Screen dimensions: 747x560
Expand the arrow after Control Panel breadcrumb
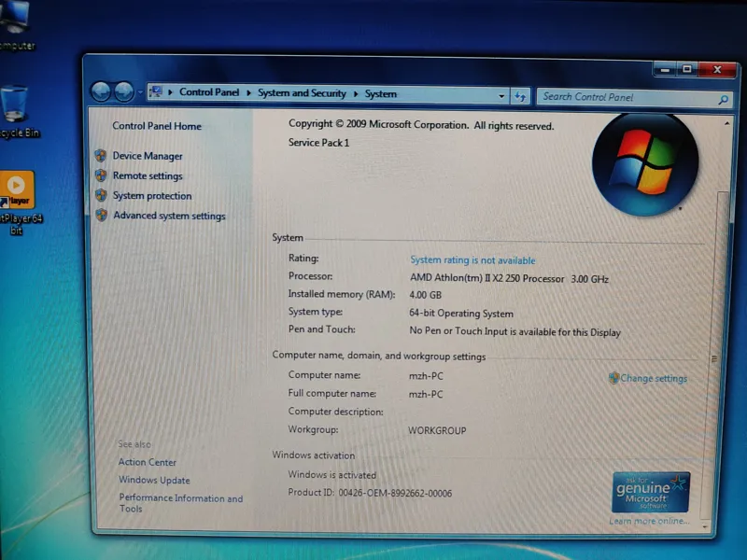249,92
